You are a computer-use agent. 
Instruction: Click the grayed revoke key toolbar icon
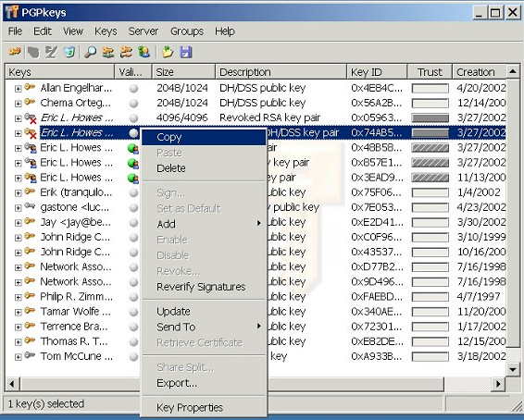click(33, 52)
